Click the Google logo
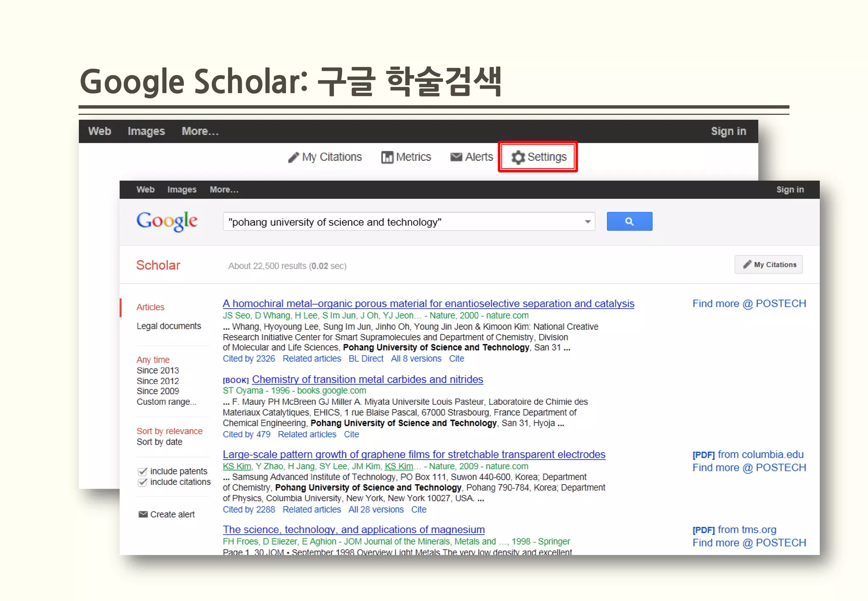Screen dimensions: 868x601 (x=167, y=221)
